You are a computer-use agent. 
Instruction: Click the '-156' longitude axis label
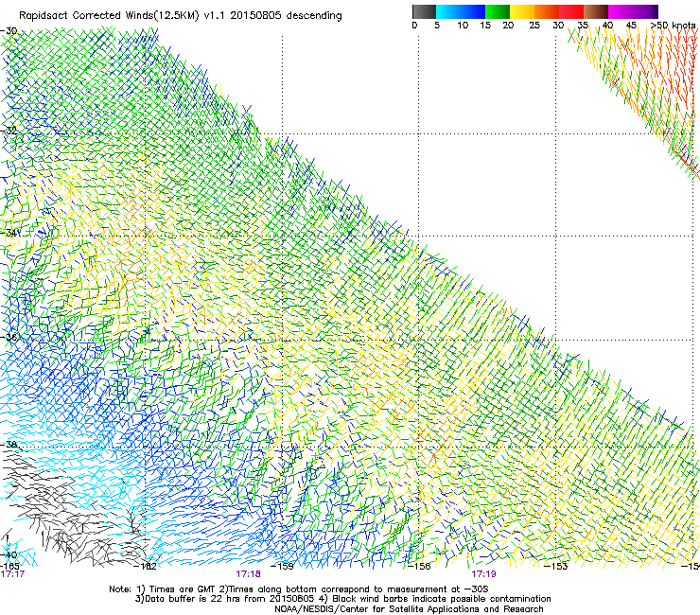[x=419, y=567]
